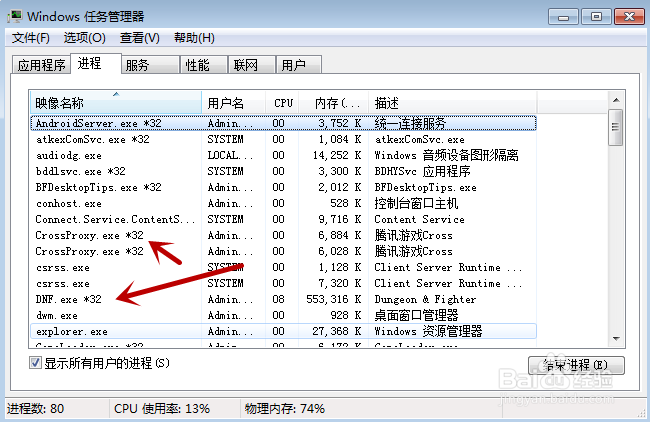Select the 进程 tab
Image resolution: width=650 pixels, height=422 pixels.
coord(96,63)
